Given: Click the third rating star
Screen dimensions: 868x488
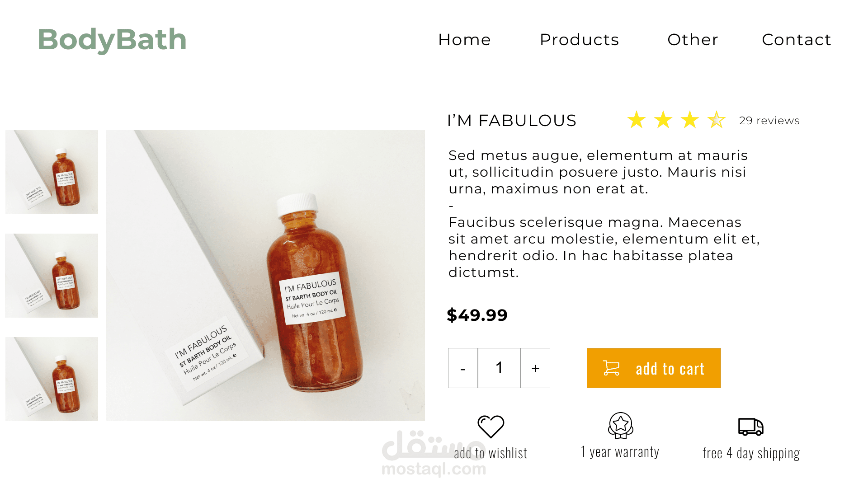Looking at the screenshot, I should click(x=690, y=120).
